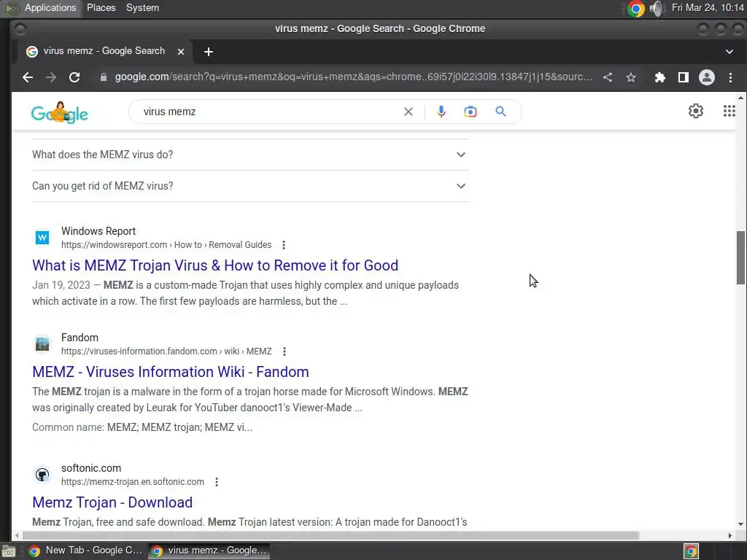Click the Google doodle logo
This screenshot has width=747, height=560.
pyautogui.click(x=60, y=113)
